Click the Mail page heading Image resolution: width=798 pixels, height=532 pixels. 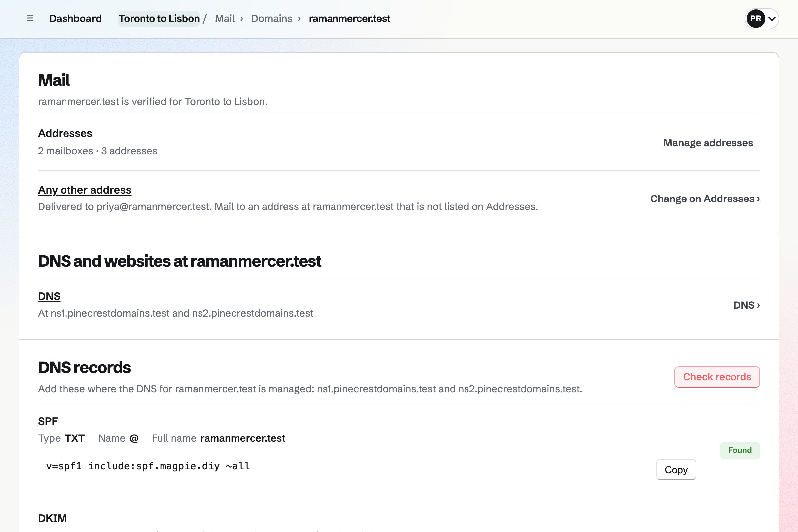[54, 80]
